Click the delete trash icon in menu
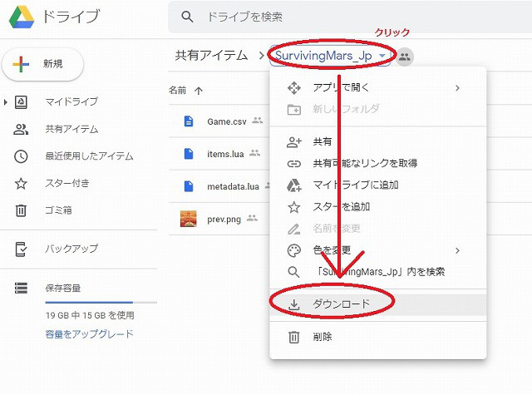Viewport: 532px width, 395px height. pos(293,338)
